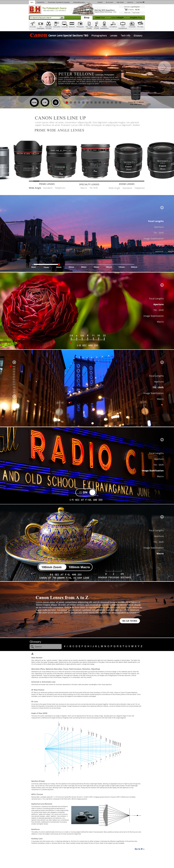The width and height of the screenshot is (174, 868).
Task: Choose Aperture in red rose panel menu
Action: click(x=158, y=304)
